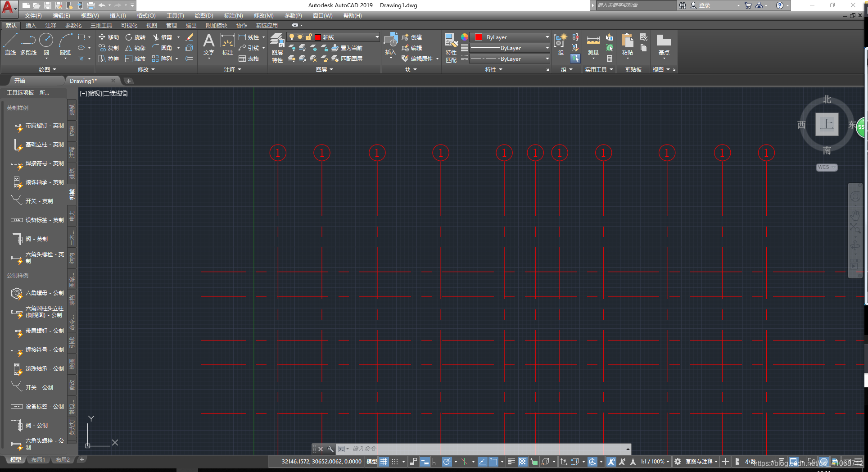Screen dimensions: 868x472
Task: Toggle snap mode in status bar
Action: point(395,462)
